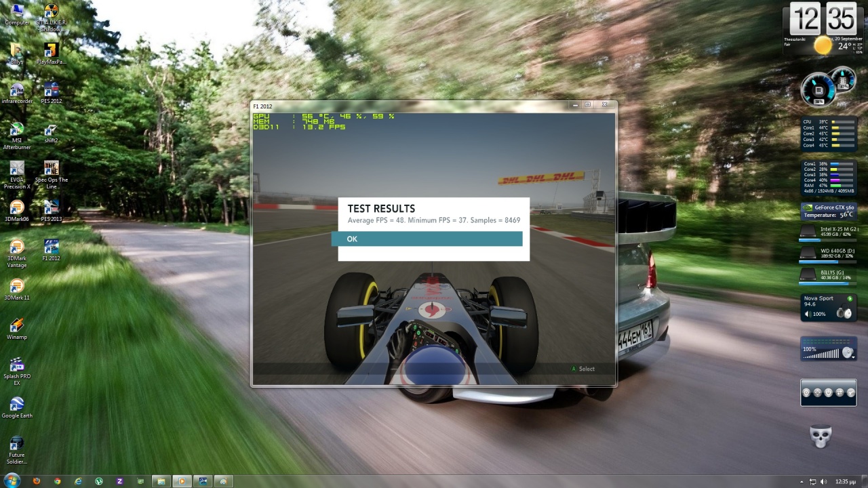Launch the PES 2013 shortcut
868x488 pixels.
[51, 211]
